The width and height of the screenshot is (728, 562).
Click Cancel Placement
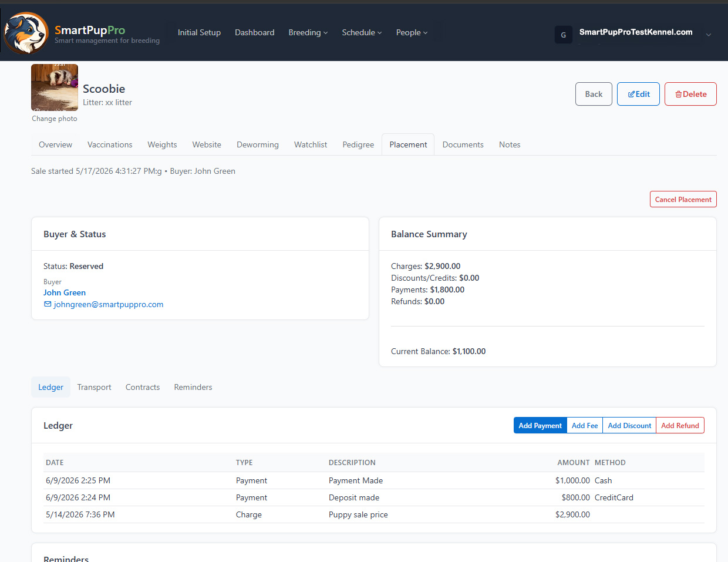(x=683, y=199)
